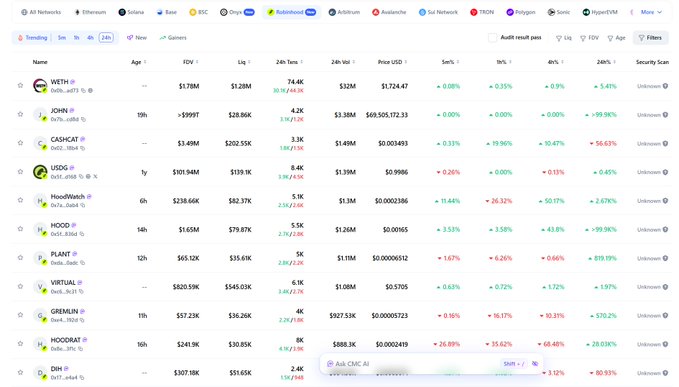Click the USDG token logo
The width and height of the screenshot is (679, 387).
pos(40,172)
